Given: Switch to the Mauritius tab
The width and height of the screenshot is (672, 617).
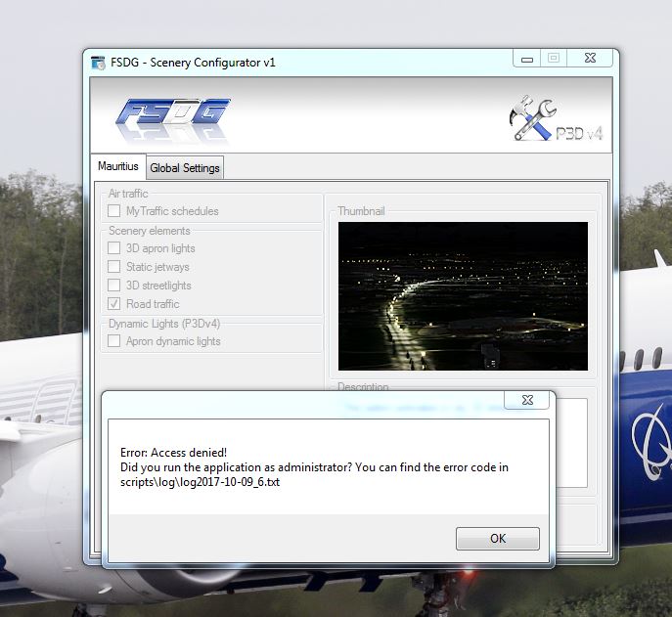Looking at the screenshot, I should [x=118, y=166].
